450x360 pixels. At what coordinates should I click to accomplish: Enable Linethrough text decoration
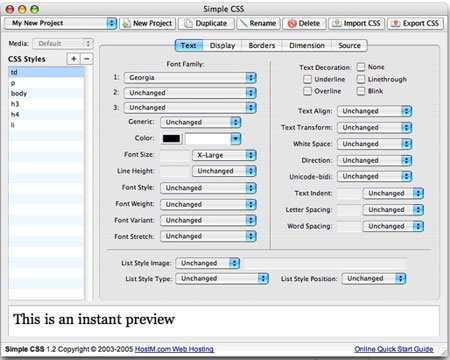361,79
